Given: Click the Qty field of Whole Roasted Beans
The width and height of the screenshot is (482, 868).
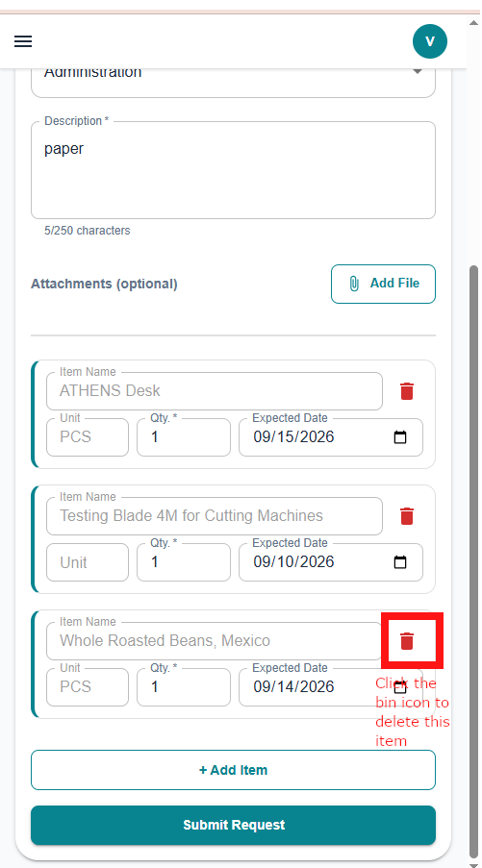Looking at the screenshot, I should [184, 687].
